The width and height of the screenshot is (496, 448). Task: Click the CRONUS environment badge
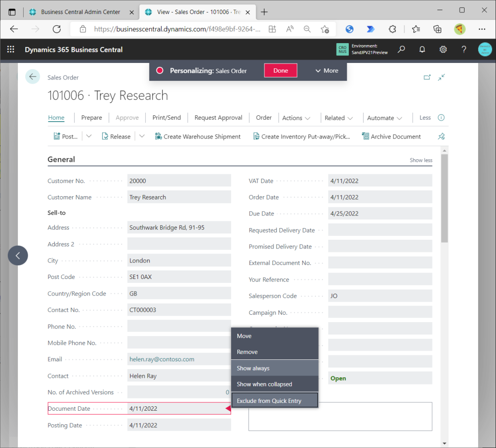click(342, 49)
